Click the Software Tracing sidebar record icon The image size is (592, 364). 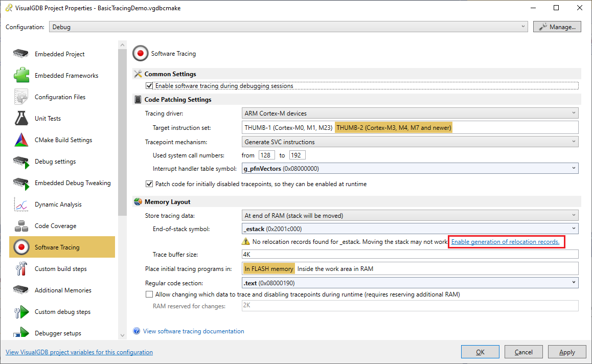click(x=21, y=247)
